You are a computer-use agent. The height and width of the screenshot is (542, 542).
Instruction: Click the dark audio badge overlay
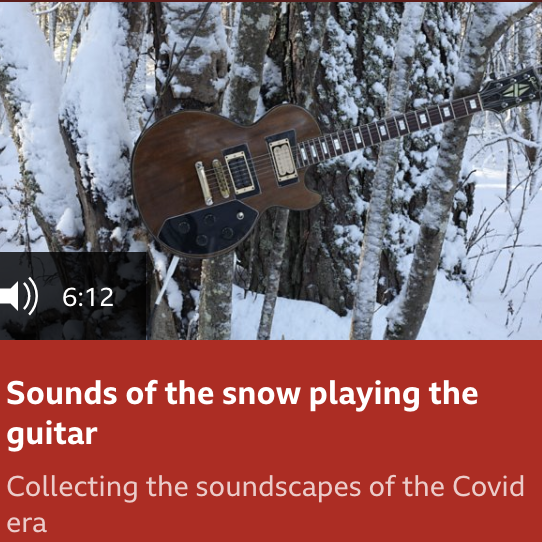[x=73, y=296]
